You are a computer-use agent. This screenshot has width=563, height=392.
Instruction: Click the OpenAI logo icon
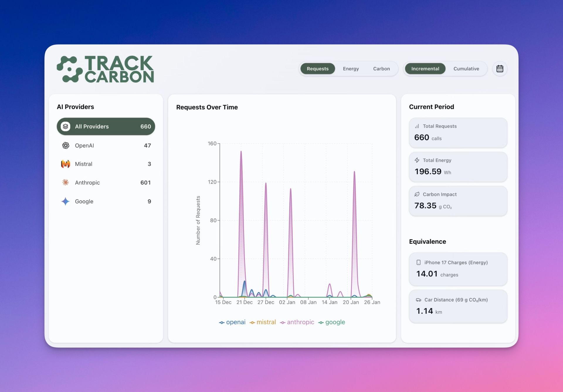pyautogui.click(x=66, y=145)
